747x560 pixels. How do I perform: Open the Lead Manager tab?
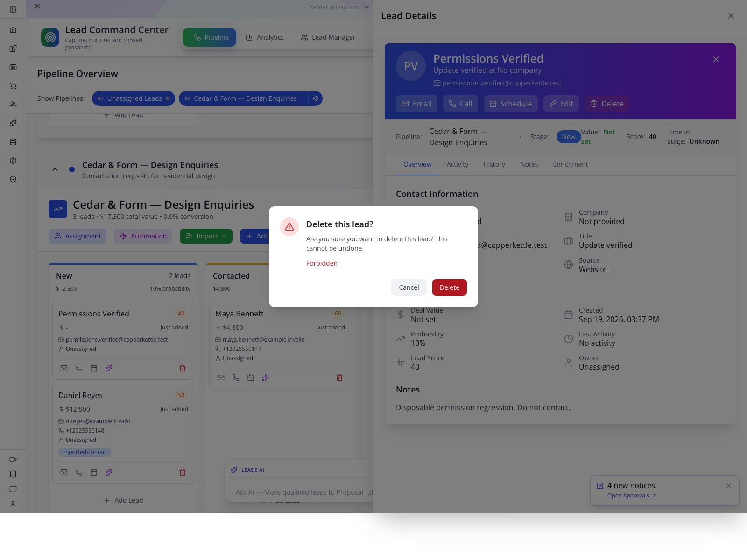coord(328,37)
